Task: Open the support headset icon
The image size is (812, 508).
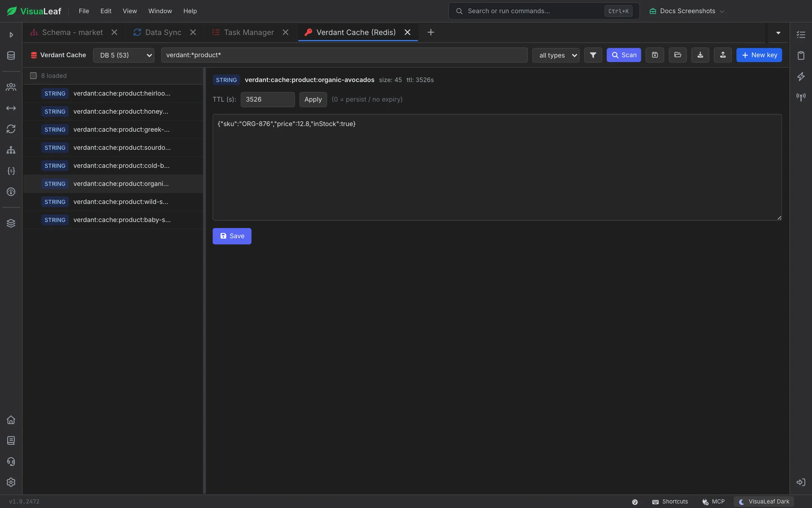Action: (11, 461)
